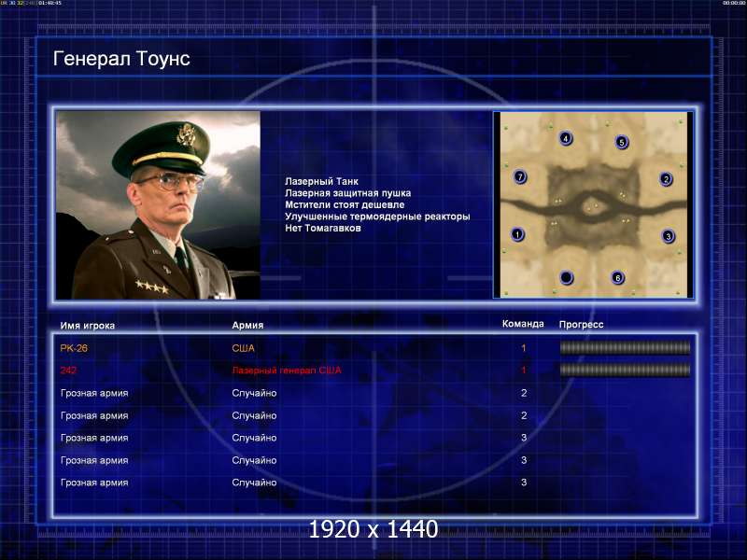Viewport: 747px width, 560px height.
Task: Select the player name PK-26
Action: (x=74, y=348)
